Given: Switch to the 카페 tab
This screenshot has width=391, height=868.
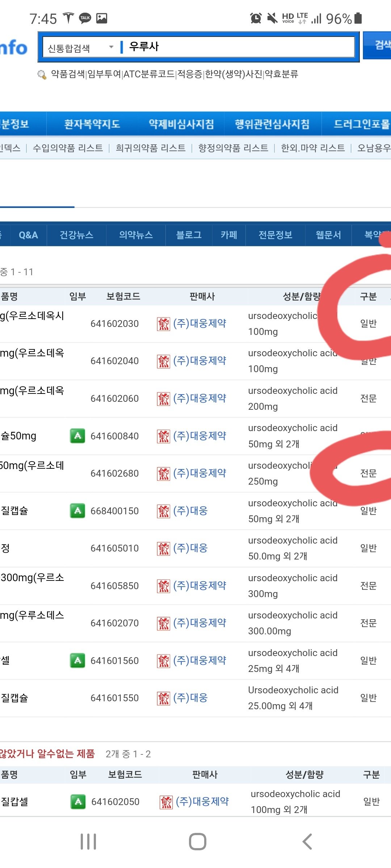Looking at the screenshot, I should [229, 235].
